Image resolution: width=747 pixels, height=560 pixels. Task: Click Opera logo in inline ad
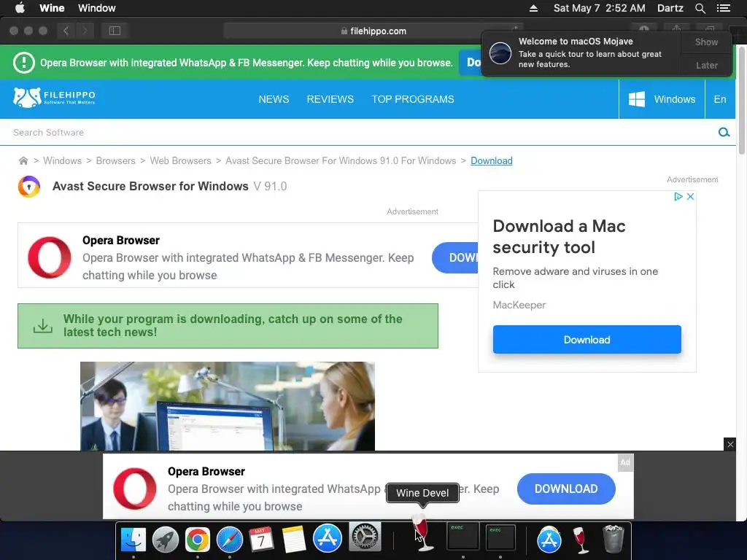click(x=50, y=257)
